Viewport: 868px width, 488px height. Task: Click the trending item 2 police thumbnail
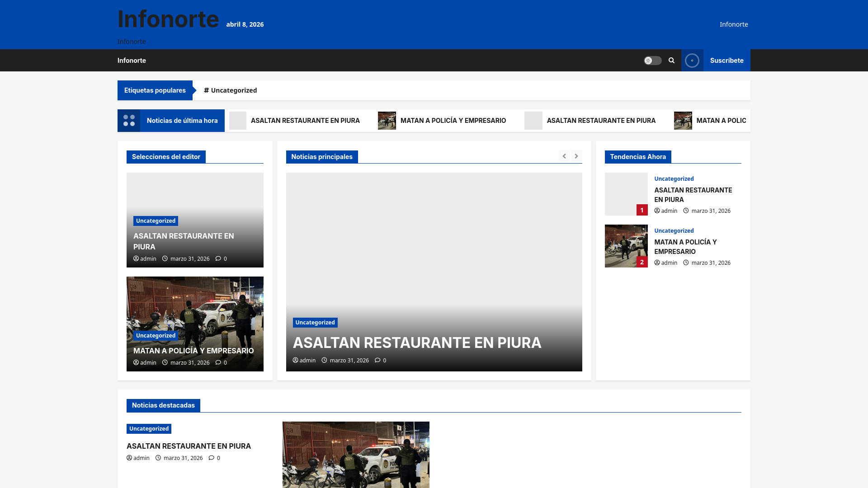626,246
